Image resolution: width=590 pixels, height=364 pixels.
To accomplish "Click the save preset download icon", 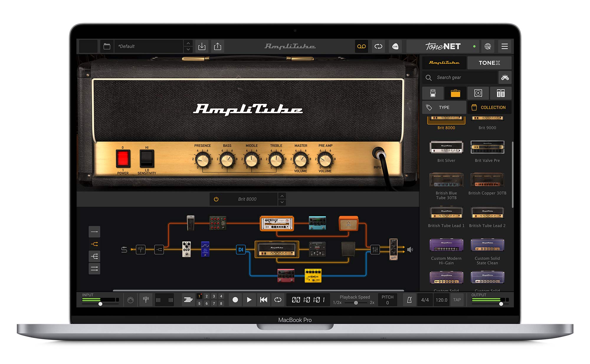I will pyautogui.click(x=202, y=46).
